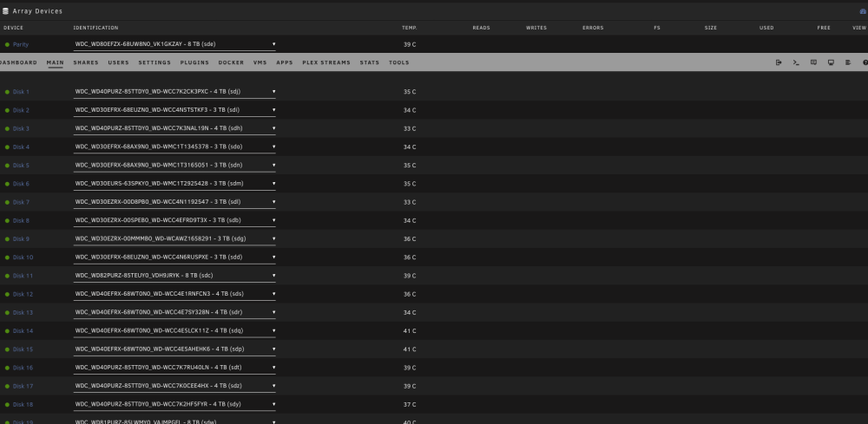Click the green status dot for Disk 4
The image size is (868, 424).
tap(7, 147)
